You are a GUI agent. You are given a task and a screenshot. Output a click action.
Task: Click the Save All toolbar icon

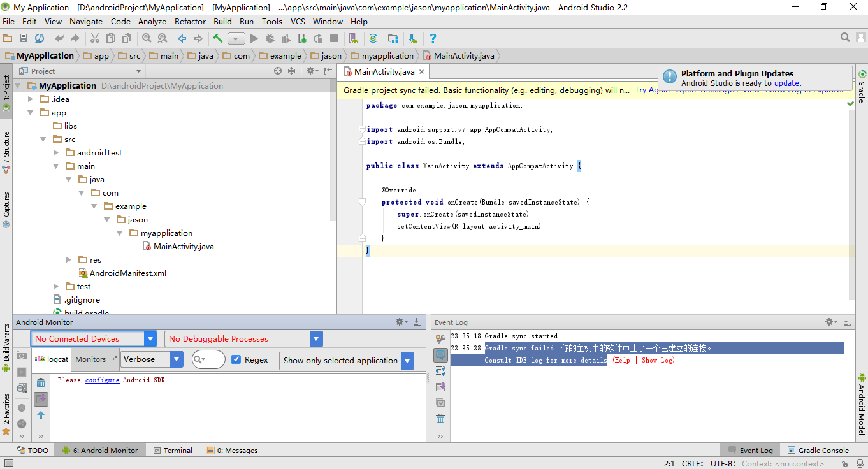click(x=24, y=38)
